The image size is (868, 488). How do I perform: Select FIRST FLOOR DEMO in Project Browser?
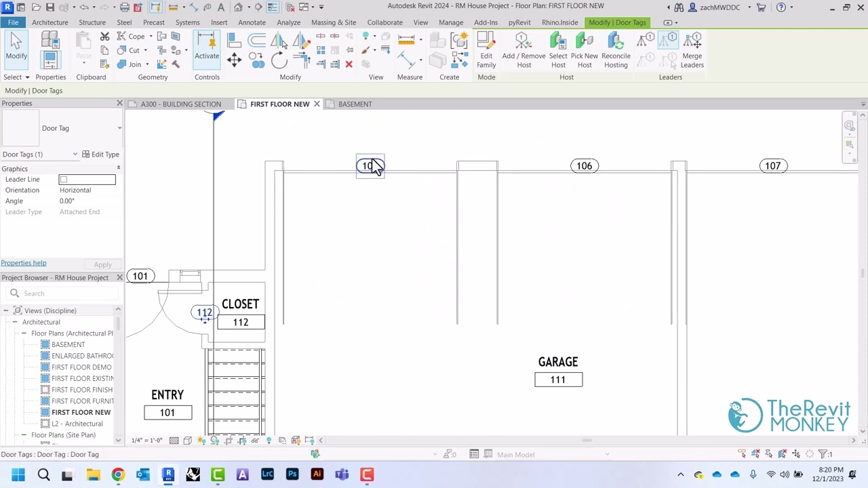pos(81,367)
